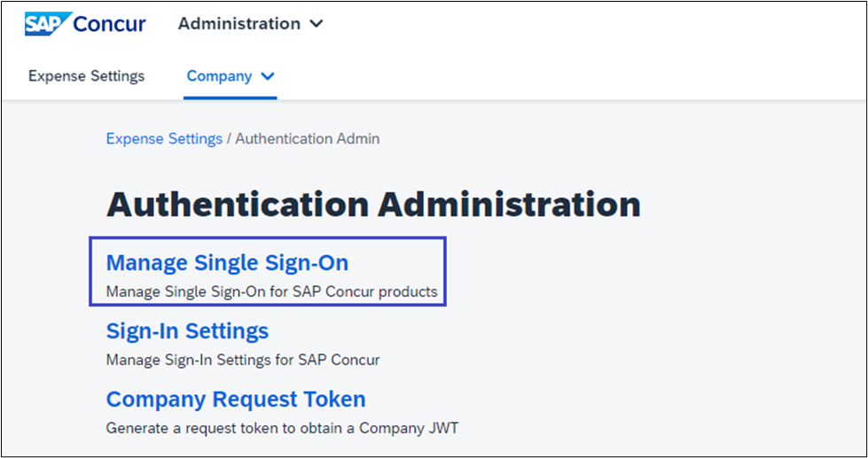Screen dimensions: 868x458
Task: Click the 'Generate a request token' description
Action: [x=282, y=428]
